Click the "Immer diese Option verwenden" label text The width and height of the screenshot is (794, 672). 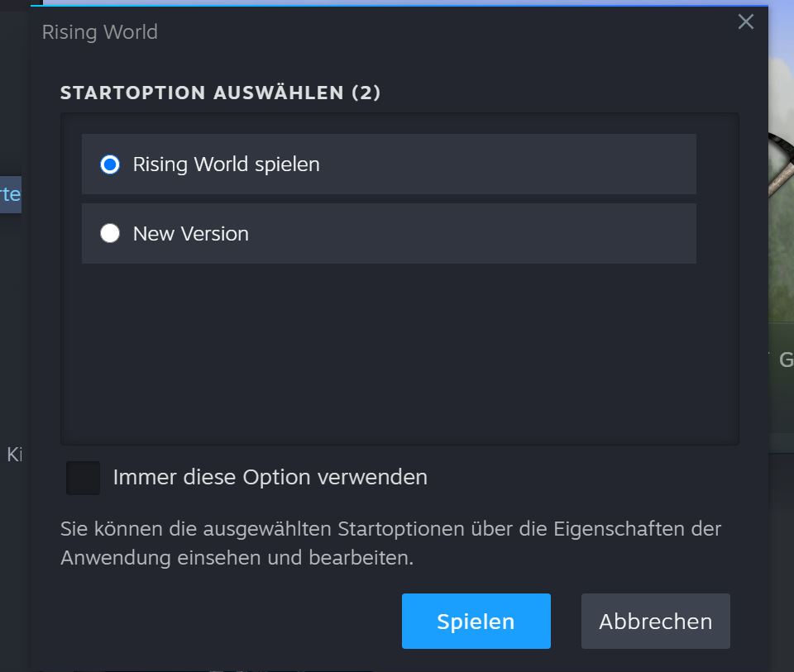(270, 478)
